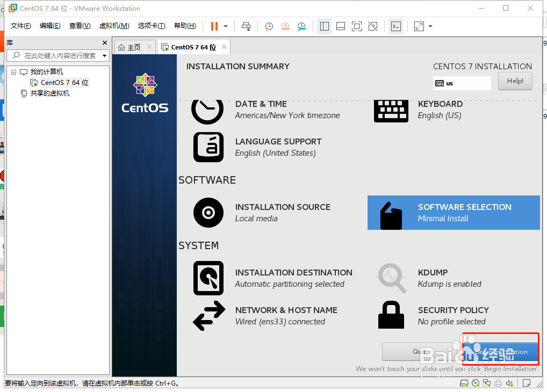Open the stretch guest dropdown arrow
Screen dimensions: 547x392
430,26
